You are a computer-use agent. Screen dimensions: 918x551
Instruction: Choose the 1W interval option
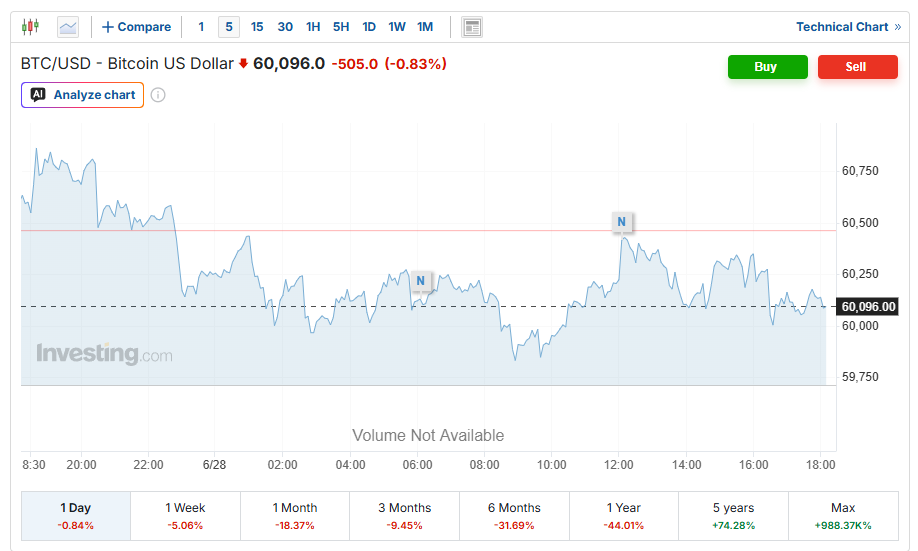(x=397, y=27)
